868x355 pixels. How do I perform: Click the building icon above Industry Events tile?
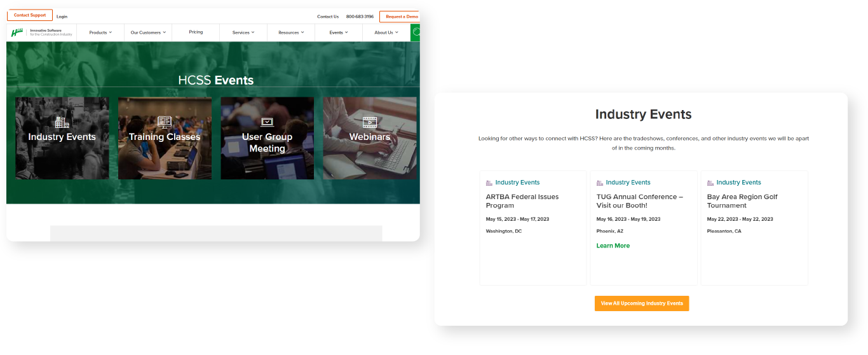[x=62, y=122]
